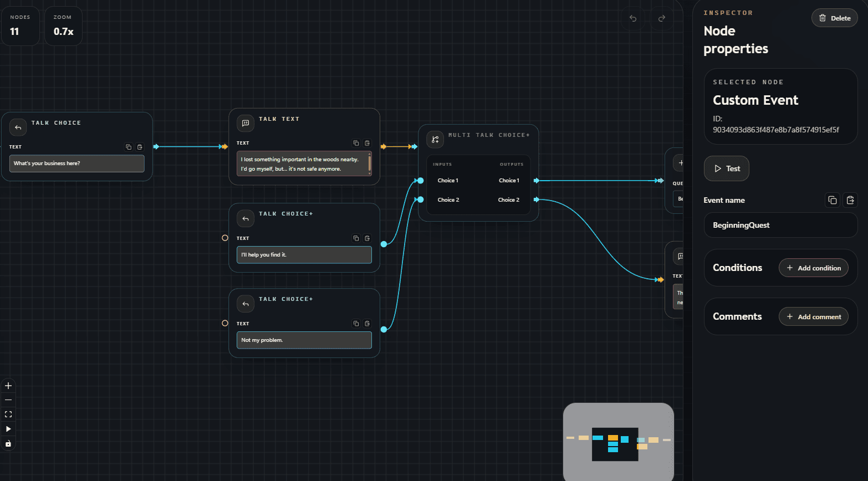Click the 'I'll help you find it.' text field
The image size is (868, 481).
point(304,255)
